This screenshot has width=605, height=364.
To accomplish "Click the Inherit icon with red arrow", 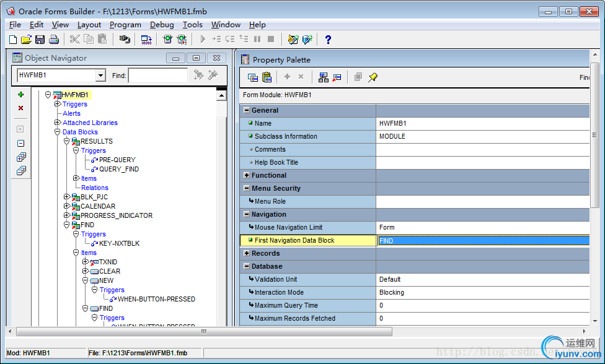I will [337, 77].
